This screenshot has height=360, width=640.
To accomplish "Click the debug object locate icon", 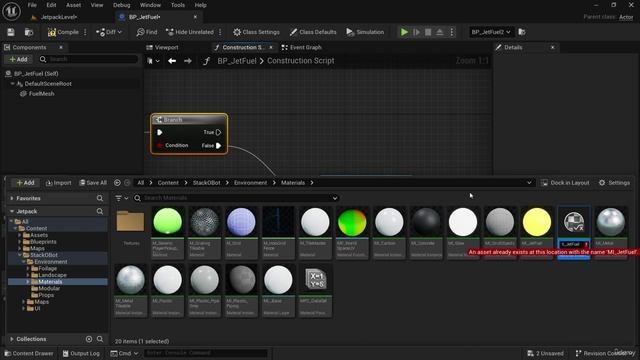I will (522, 32).
